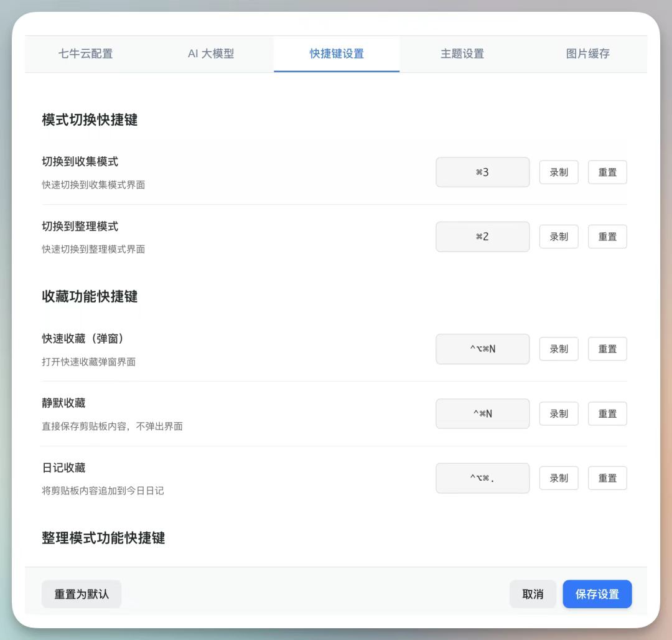Select the 快捷键设置 tab
The image size is (672, 640).
tap(337, 54)
